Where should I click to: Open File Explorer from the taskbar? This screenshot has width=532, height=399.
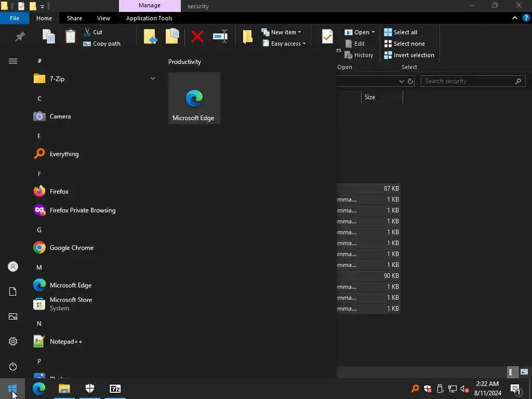pyautogui.click(x=64, y=389)
